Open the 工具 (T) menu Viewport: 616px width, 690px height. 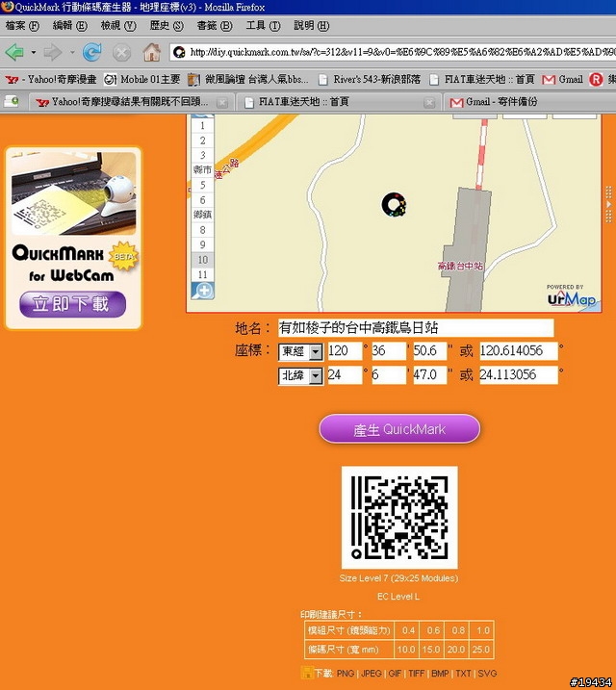click(x=263, y=26)
